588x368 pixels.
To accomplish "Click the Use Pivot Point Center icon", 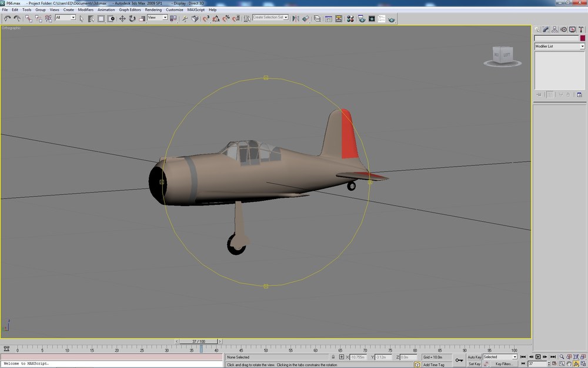I will tap(173, 18).
